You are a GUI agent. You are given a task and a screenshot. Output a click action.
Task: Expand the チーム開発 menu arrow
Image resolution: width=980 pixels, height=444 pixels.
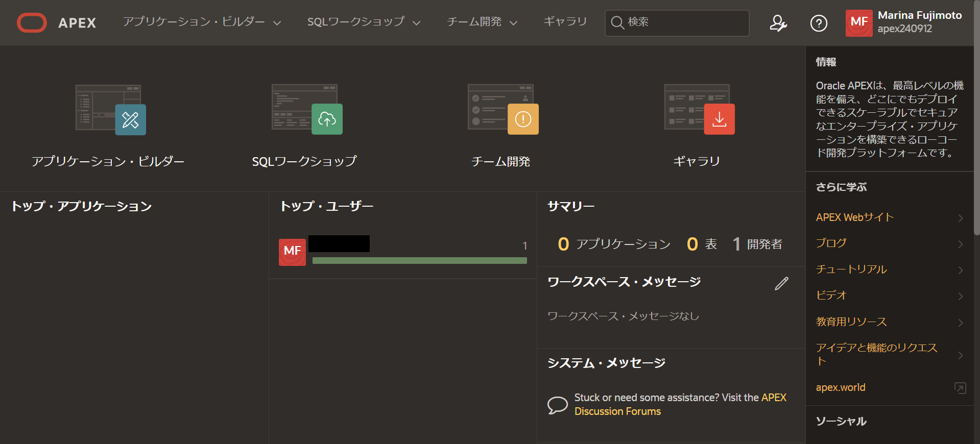pyautogui.click(x=513, y=23)
